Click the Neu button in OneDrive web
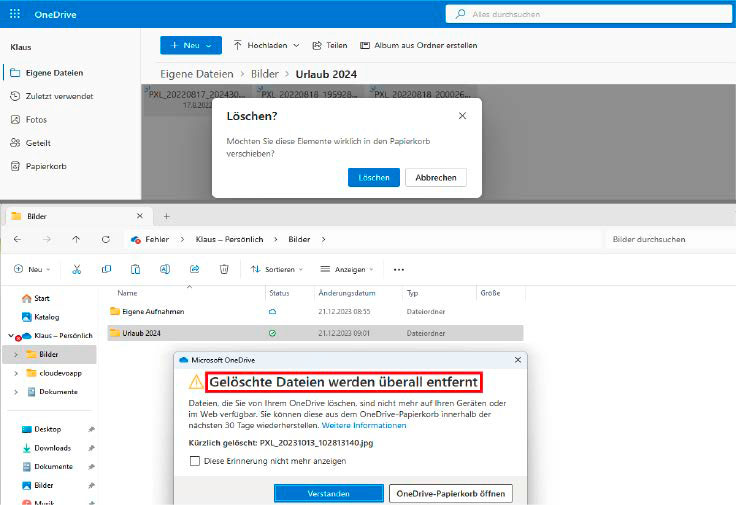The height and width of the screenshot is (505, 736). [x=191, y=46]
